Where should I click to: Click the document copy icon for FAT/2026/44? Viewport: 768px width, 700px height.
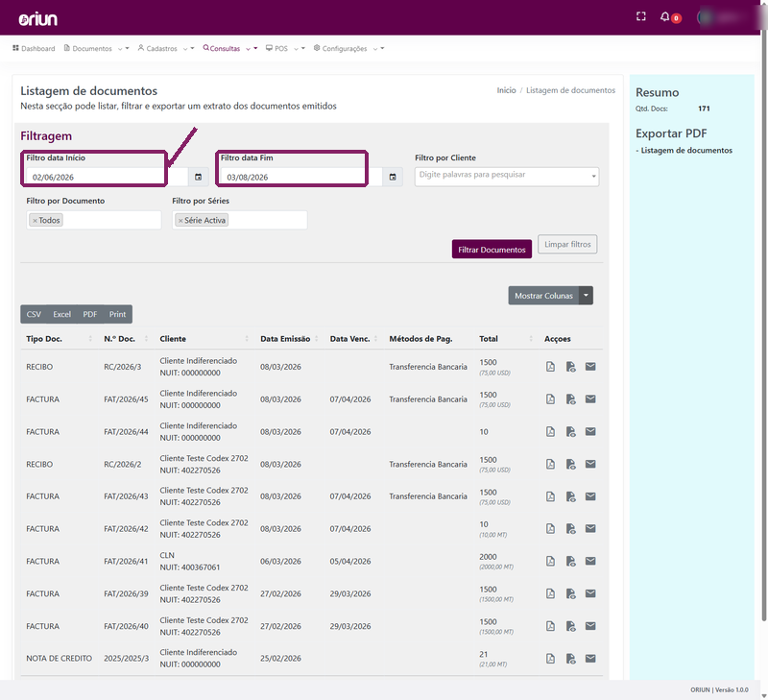tap(570, 431)
